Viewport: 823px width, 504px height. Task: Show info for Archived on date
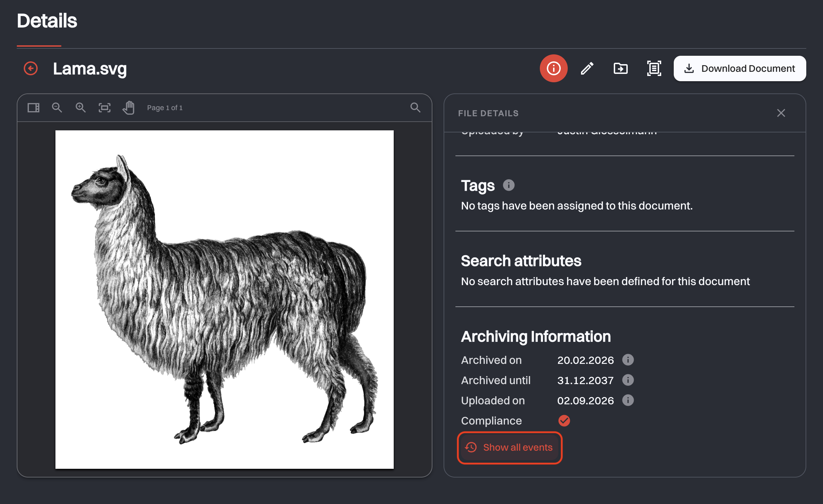[x=628, y=360]
